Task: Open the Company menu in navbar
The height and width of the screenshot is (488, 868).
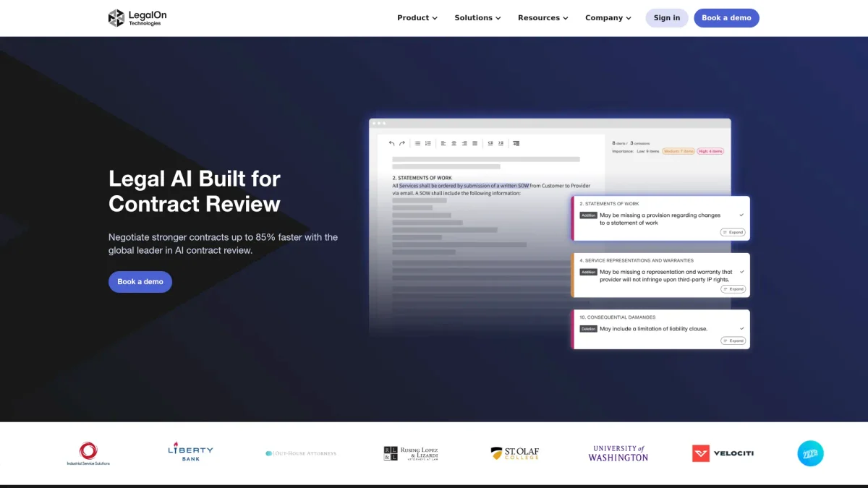Action: coord(608,18)
